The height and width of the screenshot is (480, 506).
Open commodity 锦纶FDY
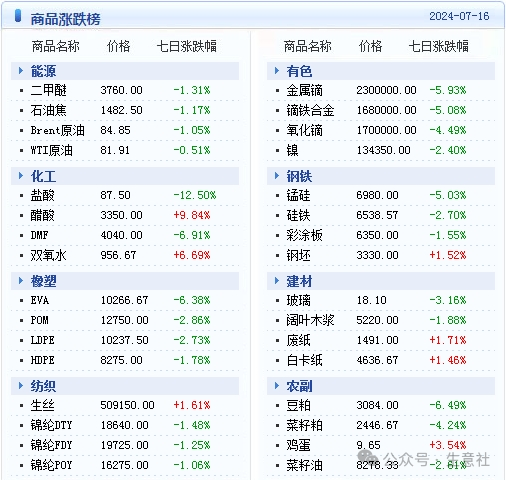[x=51, y=445]
